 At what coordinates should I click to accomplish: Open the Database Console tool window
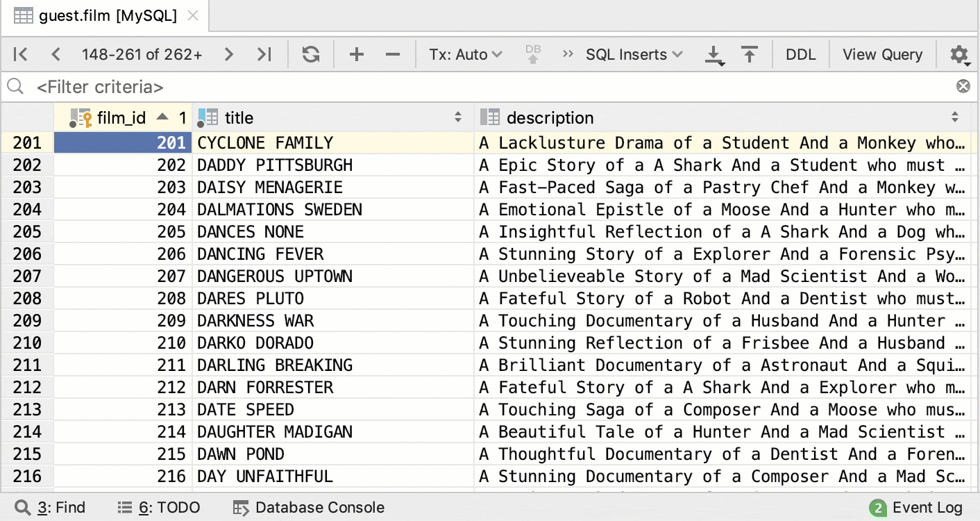coord(309,508)
